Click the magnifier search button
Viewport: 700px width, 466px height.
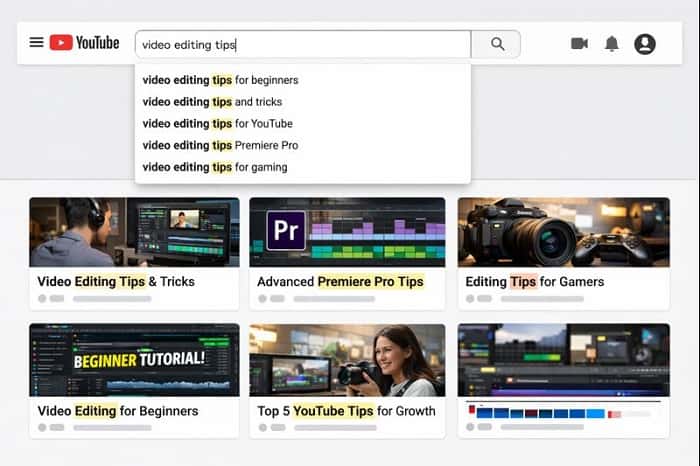click(x=496, y=44)
